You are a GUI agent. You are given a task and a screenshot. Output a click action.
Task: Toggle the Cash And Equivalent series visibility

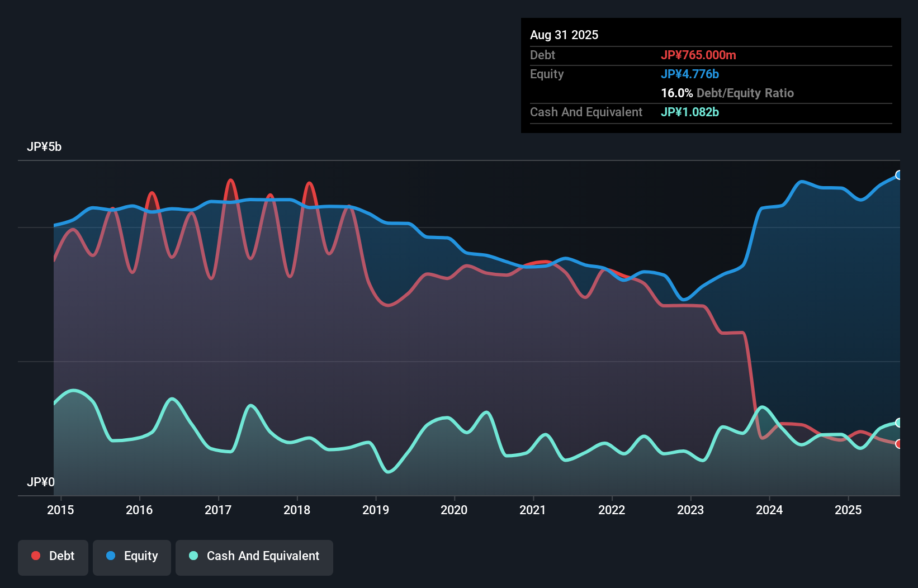click(x=254, y=556)
